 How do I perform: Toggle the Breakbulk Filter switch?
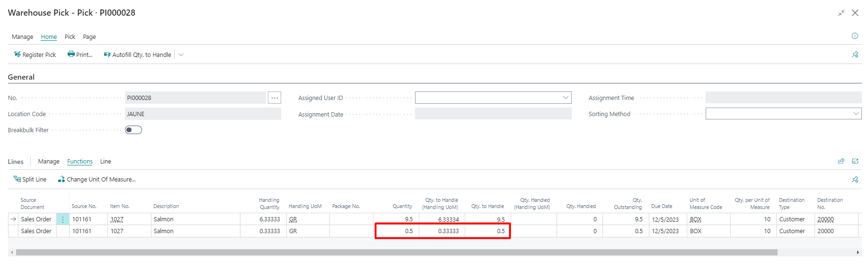coord(133,130)
